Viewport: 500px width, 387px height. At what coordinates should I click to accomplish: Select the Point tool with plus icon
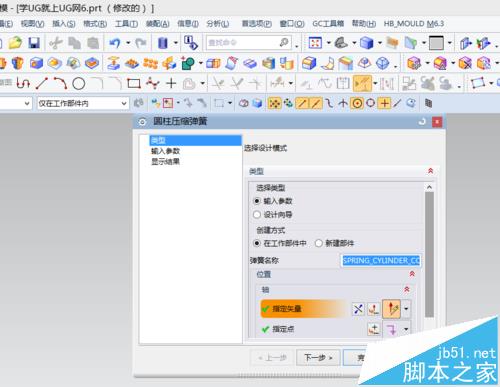171,83
